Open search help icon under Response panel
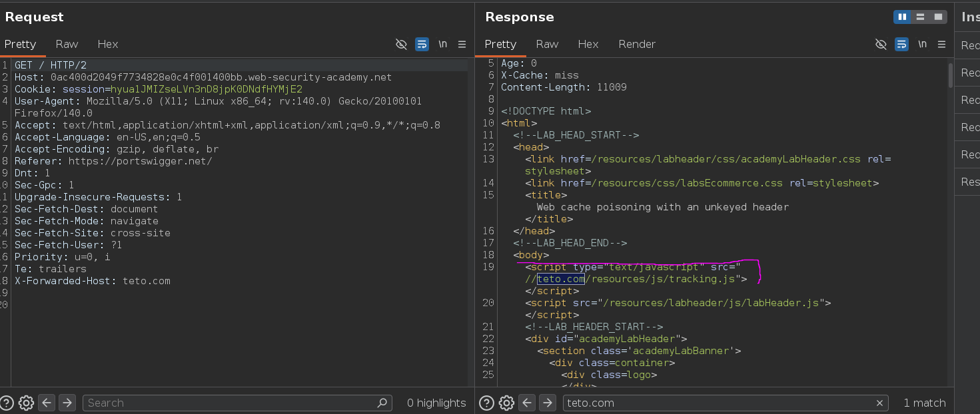The height and width of the screenshot is (414, 980). tap(486, 403)
